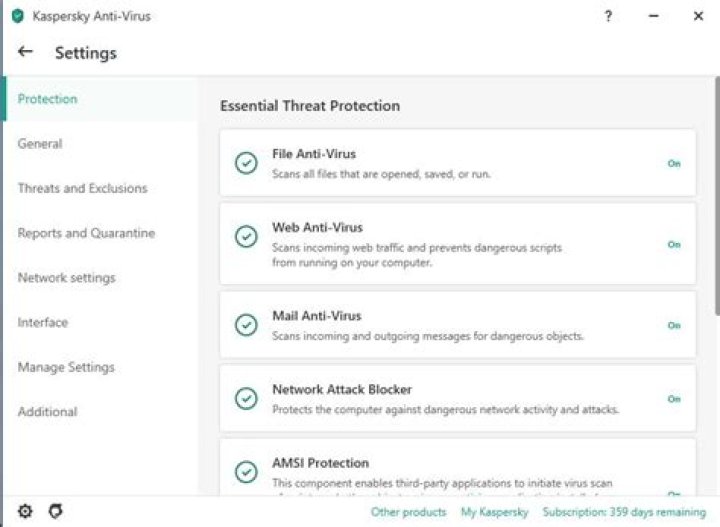This screenshot has height=527, width=720.
Task: Go to Reports and Quarantine section
Action: [x=86, y=233]
